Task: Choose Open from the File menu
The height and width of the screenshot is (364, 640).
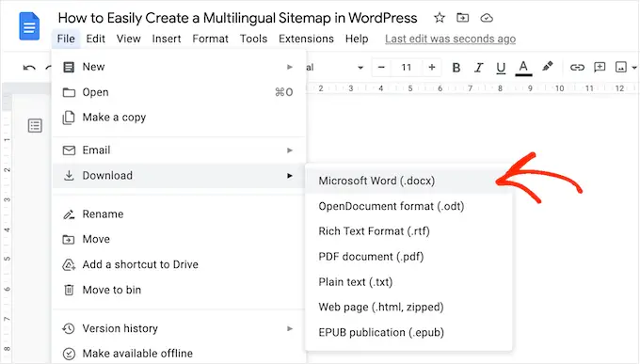Action: tap(179, 92)
